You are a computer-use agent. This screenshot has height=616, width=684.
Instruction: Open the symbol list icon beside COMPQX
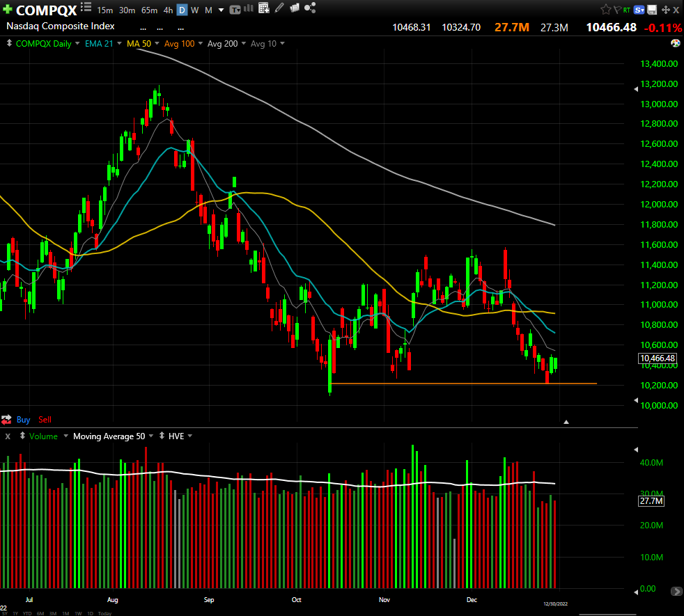pos(86,7)
